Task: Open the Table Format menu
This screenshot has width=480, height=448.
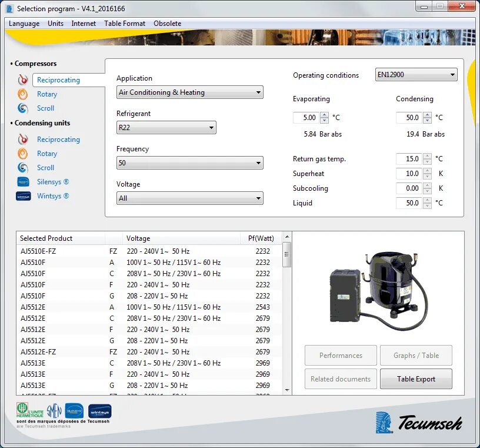Action: [125, 24]
